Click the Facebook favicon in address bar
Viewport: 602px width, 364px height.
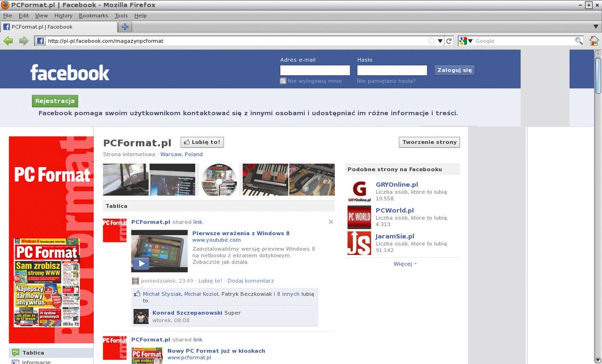pos(40,41)
